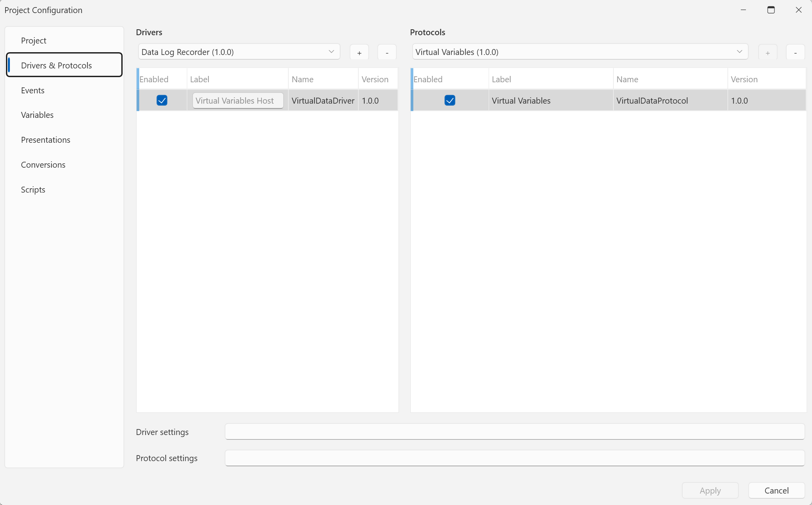Image resolution: width=812 pixels, height=505 pixels.
Task: Expand the Virtual Variables protocols dropdown
Action: click(x=580, y=52)
